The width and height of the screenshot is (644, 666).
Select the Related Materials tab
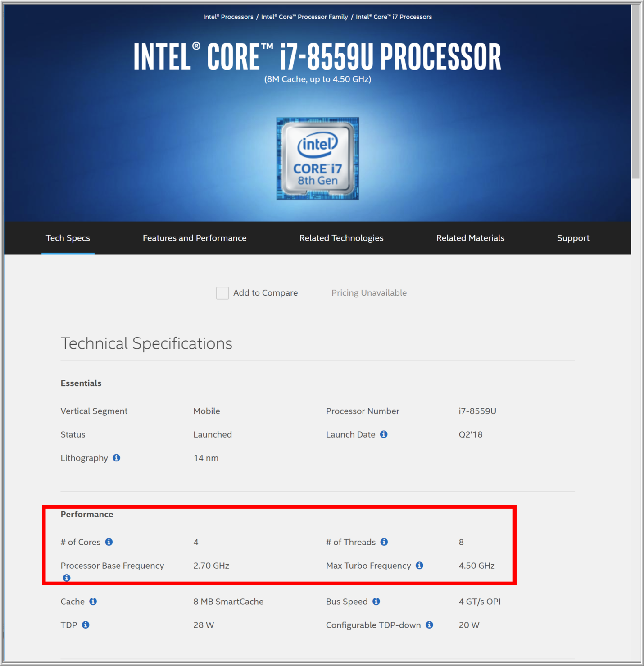point(470,238)
